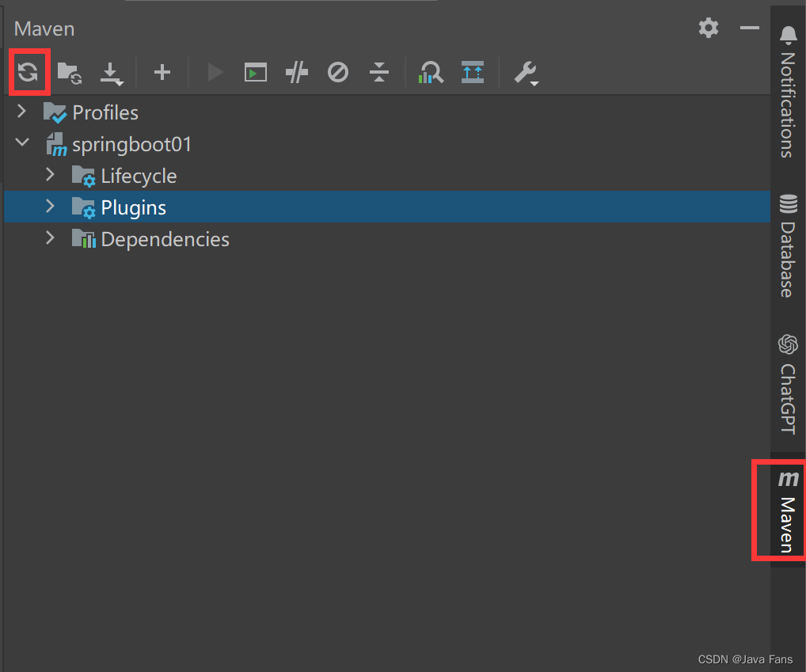Expand the Profiles node
806x672 pixels.
tap(21, 111)
